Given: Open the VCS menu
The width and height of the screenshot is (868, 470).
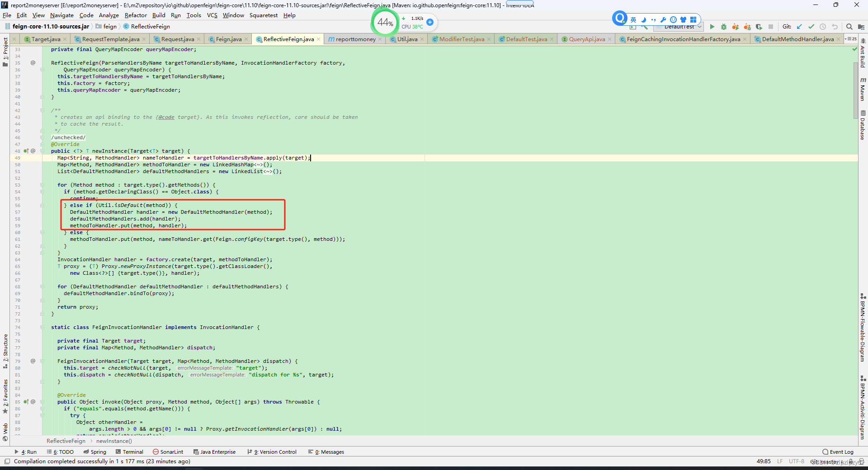Looking at the screenshot, I should [x=212, y=15].
